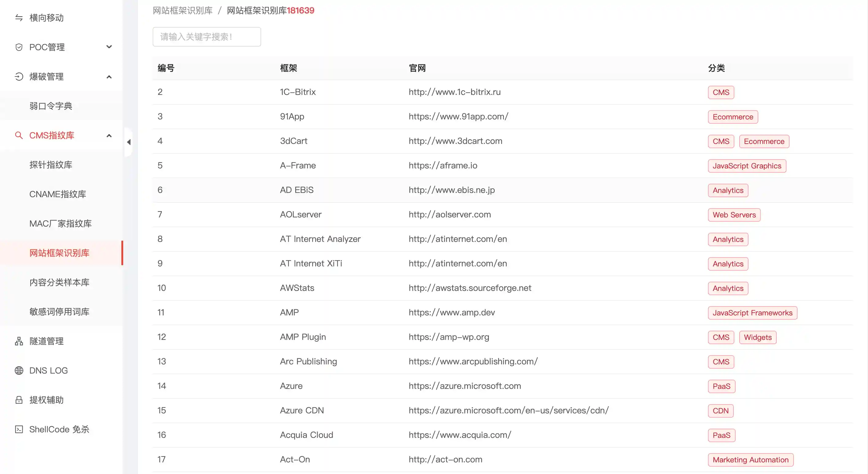Click the POC管理 shield icon
This screenshot has width=868, height=474.
click(19, 47)
